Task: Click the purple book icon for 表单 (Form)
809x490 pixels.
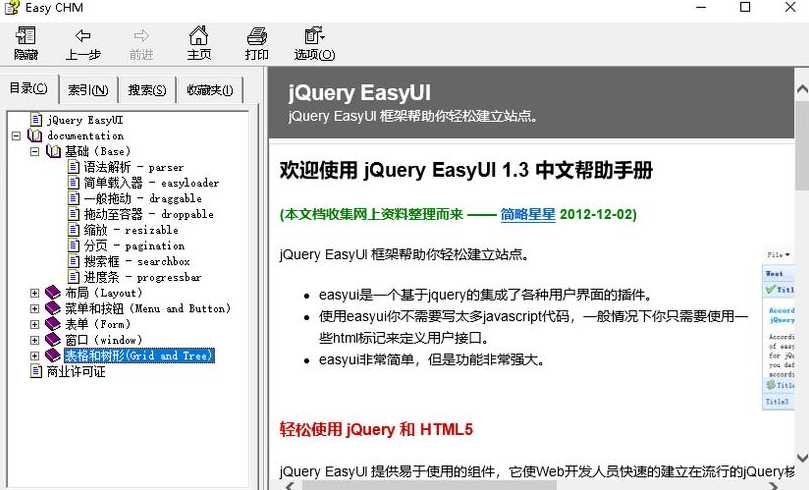Action: (53, 324)
